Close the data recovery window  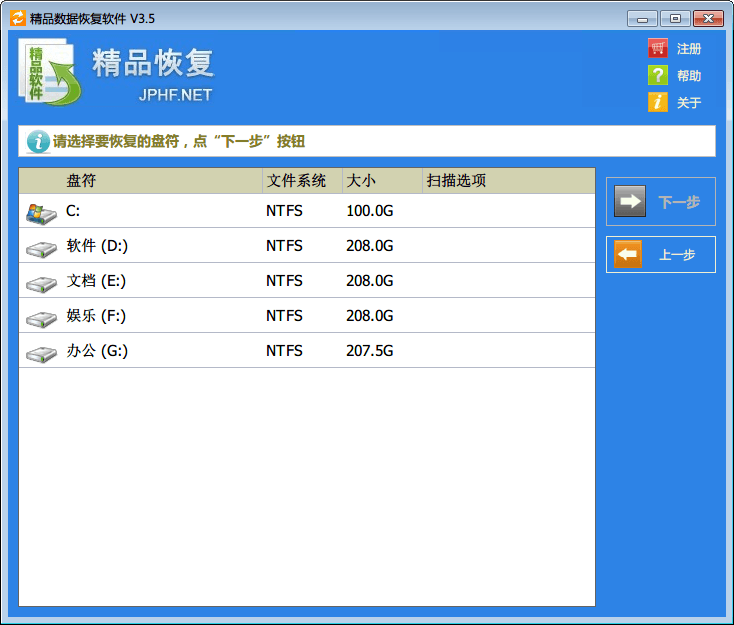pyautogui.click(x=708, y=19)
